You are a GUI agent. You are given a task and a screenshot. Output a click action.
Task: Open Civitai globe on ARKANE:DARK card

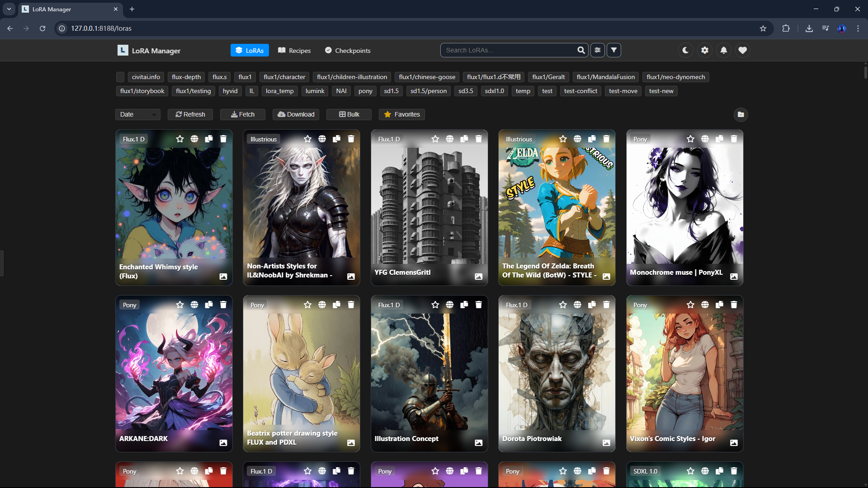(194, 305)
